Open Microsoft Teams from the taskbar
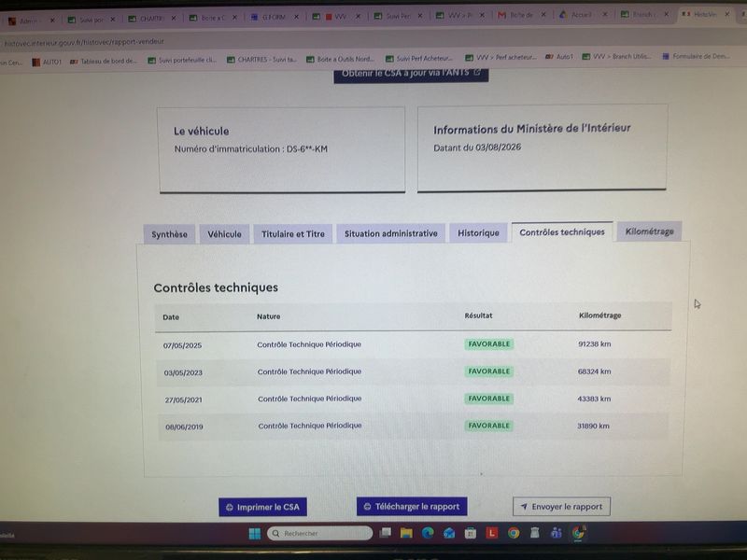This screenshot has width=747, height=560. [556, 533]
